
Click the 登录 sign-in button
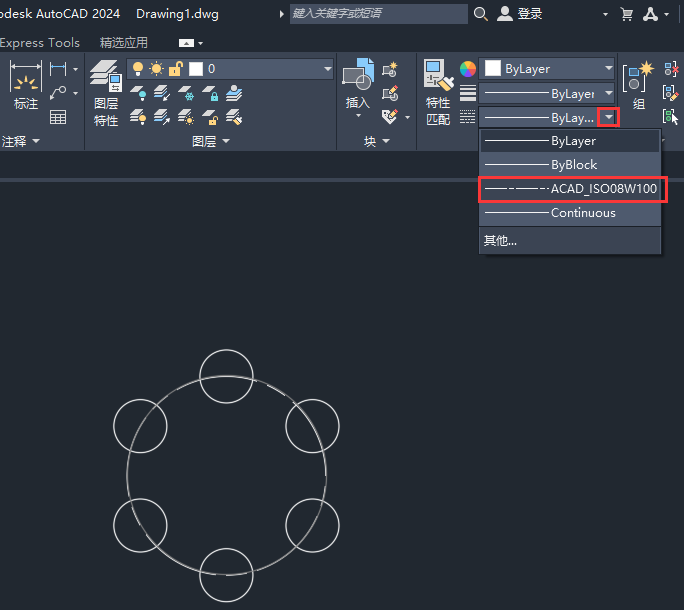point(520,14)
